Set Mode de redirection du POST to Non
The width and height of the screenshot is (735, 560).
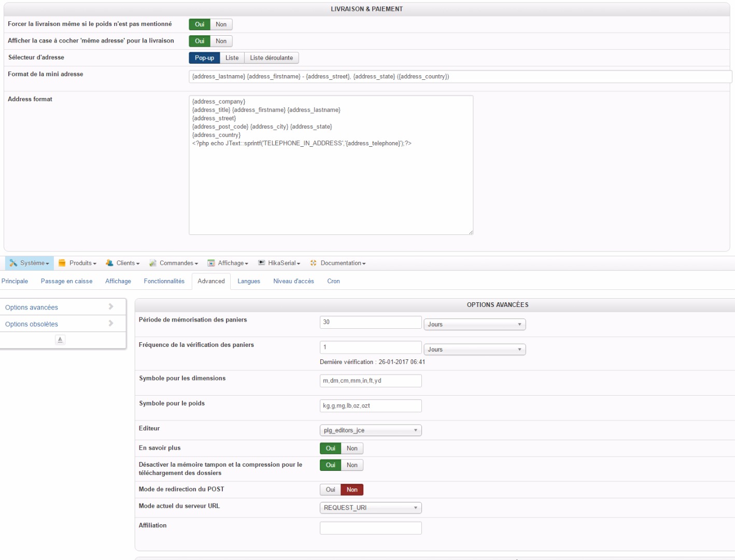pos(352,489)
